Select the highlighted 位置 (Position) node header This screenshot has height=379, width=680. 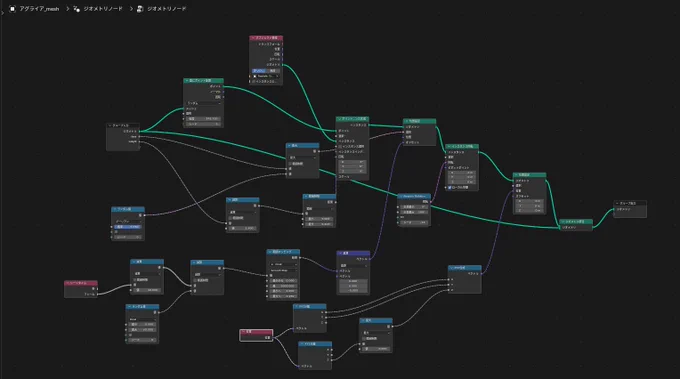click(x=256, y=332)
